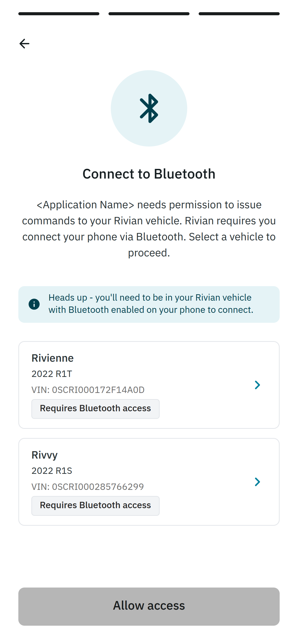Click VIN 0SCRI000285766299 text
This screenshot has height=644, width=298.
coord(88,487)
